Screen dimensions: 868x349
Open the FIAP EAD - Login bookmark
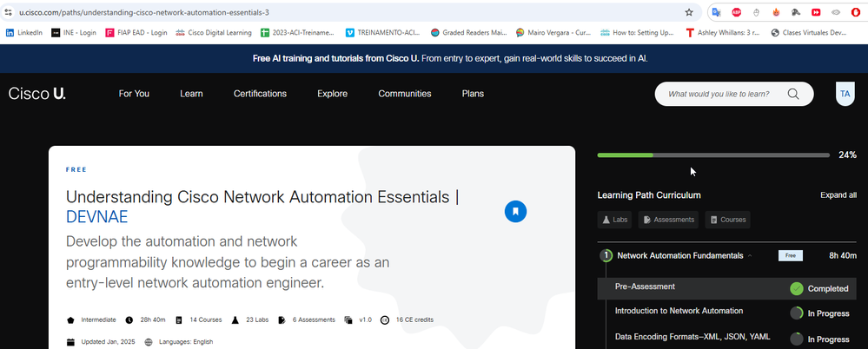136,33
